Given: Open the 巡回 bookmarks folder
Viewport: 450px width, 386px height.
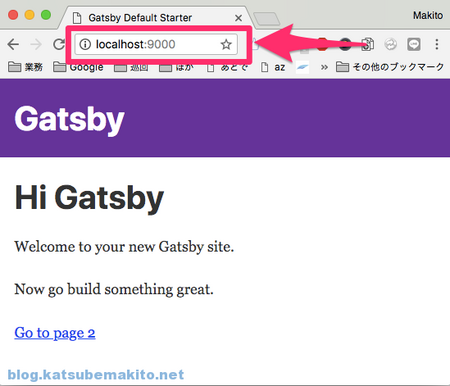Looking at the screenshot, I should pos(131,67).
